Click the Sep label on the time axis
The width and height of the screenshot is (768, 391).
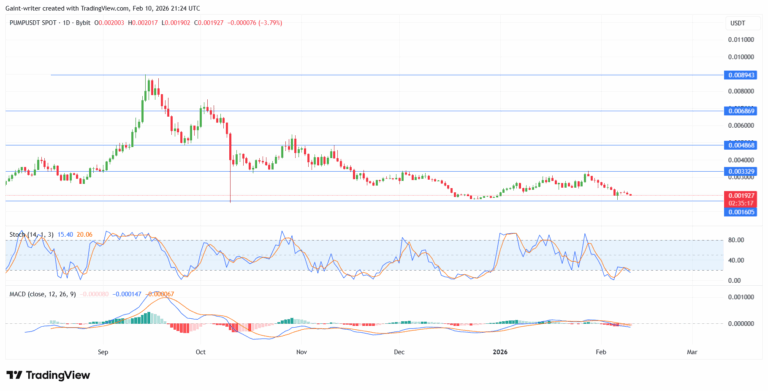click(102, 352)
